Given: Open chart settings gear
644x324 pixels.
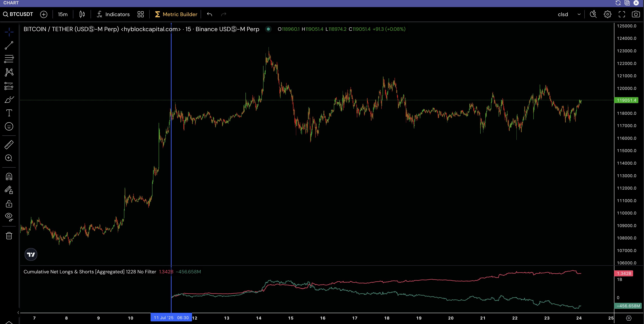Looking at the screenshot, I should coord(607,14).
